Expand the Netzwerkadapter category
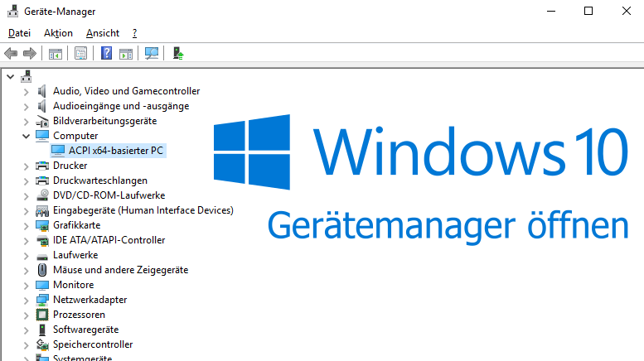This screenshot has width=644, height=361. coord(27,301)
